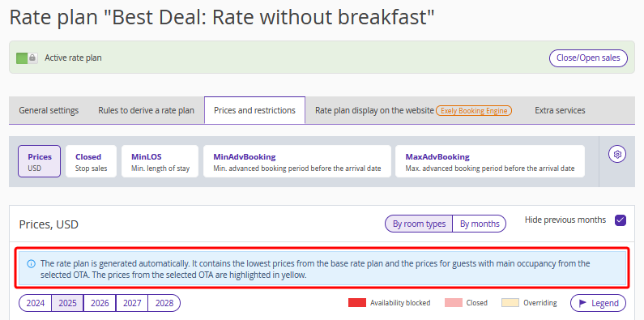The image size is (644, 320).
Task: Click the lock icon beside Active rate plan
Action: click(32, 58)
